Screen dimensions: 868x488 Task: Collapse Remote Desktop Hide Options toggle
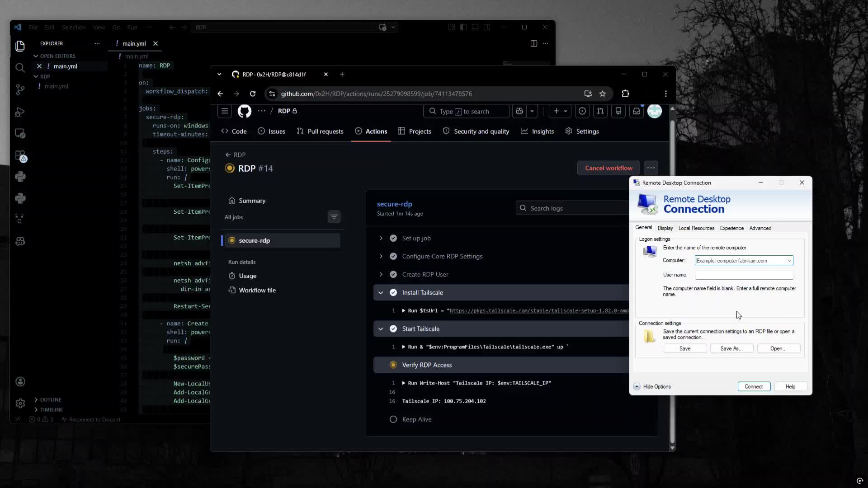pos(652,387)
